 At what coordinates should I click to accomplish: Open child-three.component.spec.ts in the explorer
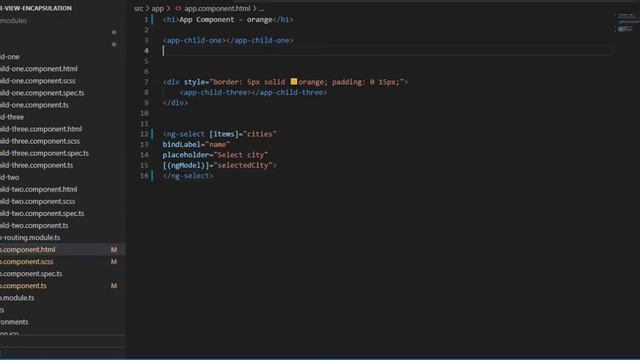[44, 153]
